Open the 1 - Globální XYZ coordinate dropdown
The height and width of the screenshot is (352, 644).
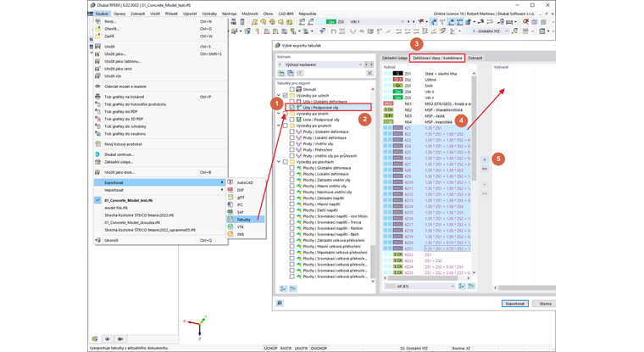tap(507, 31)
